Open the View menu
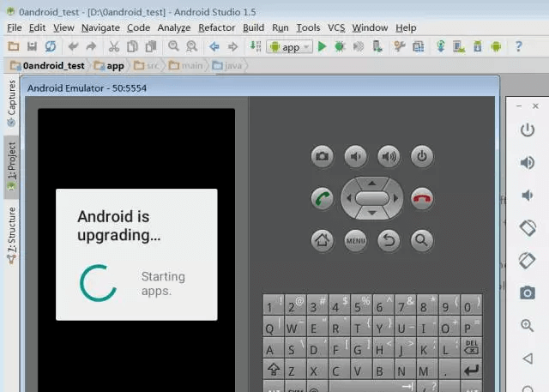Screen dimensions: 549x392 coord(63,27)
